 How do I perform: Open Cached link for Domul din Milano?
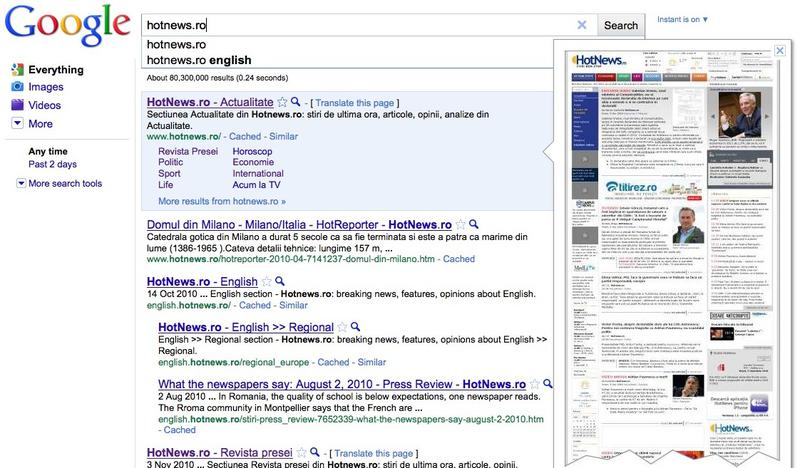[x=459, y=259]
